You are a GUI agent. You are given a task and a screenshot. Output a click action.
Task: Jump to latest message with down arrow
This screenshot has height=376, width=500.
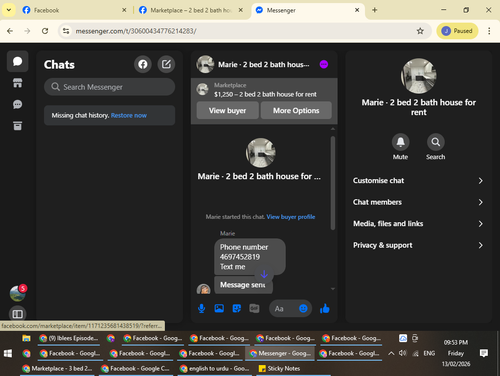(264, 274)
